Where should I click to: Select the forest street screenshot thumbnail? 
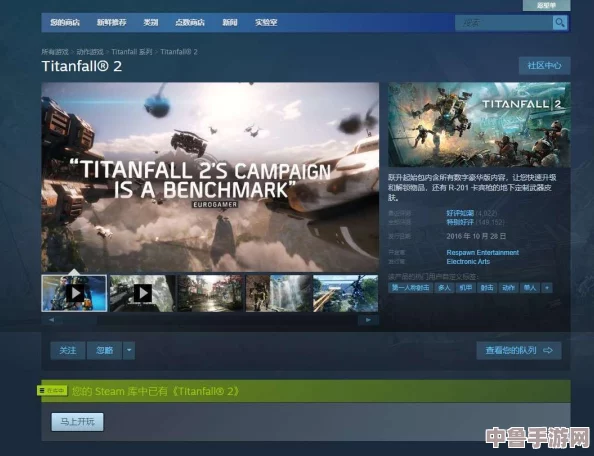point(211,294)
